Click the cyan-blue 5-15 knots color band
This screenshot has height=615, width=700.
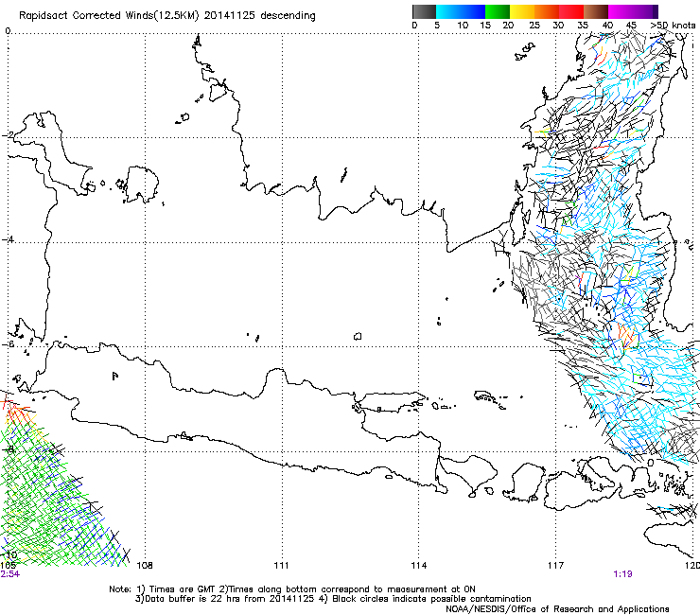(x=461, y=11)
